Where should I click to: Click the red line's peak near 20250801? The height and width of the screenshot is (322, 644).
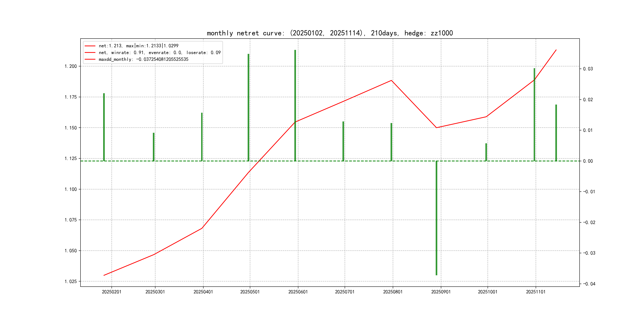point(391,80)
